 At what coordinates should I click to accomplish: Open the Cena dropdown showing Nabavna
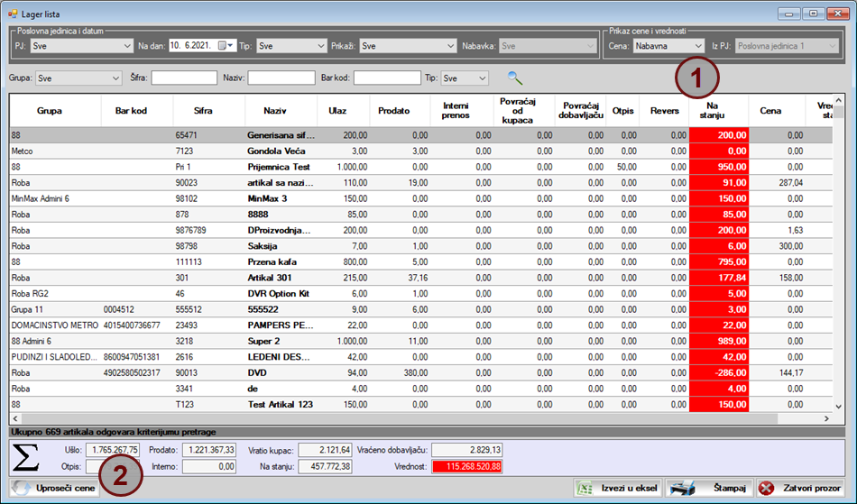tap(669, 46)
